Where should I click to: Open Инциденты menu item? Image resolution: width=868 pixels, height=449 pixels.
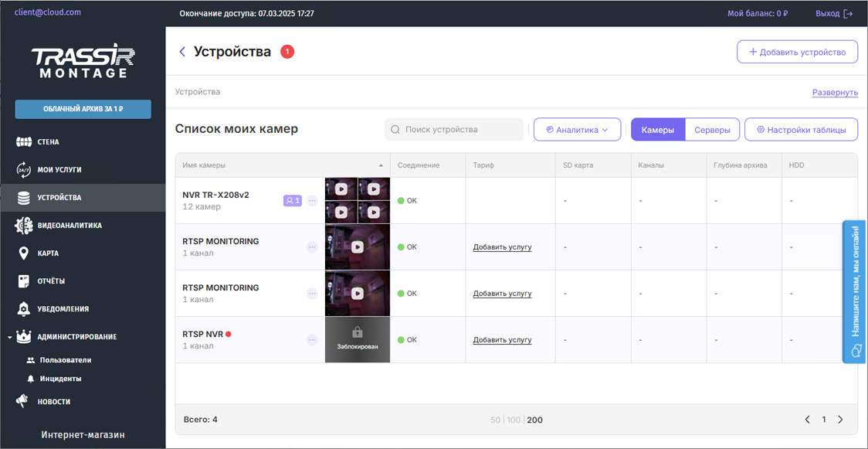pyautogui.click(x=60, y=379)
